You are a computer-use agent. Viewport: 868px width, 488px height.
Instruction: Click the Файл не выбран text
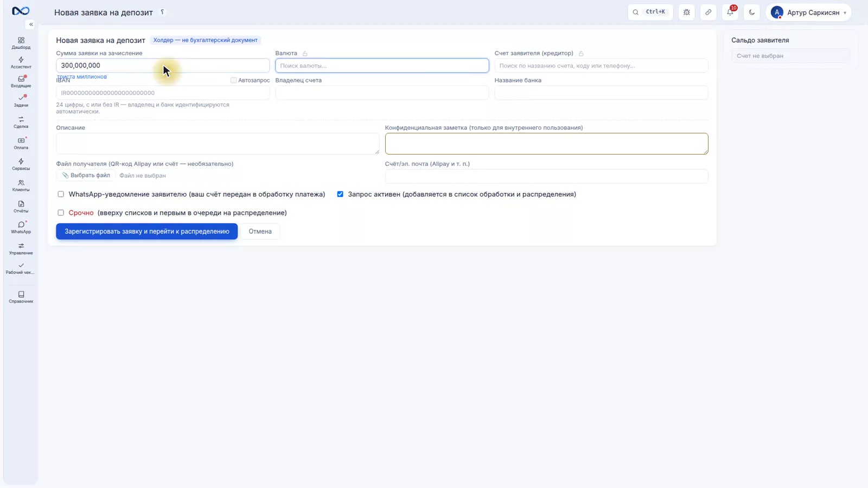[x=143, y=176]
